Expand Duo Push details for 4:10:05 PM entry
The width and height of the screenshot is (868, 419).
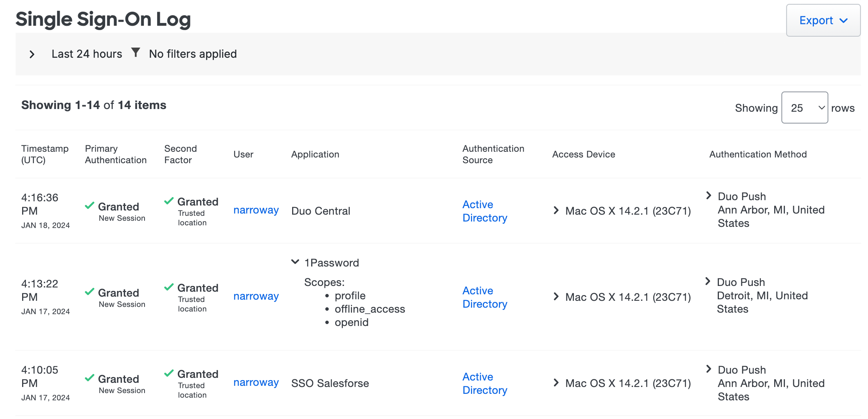(x=709, y=369)
